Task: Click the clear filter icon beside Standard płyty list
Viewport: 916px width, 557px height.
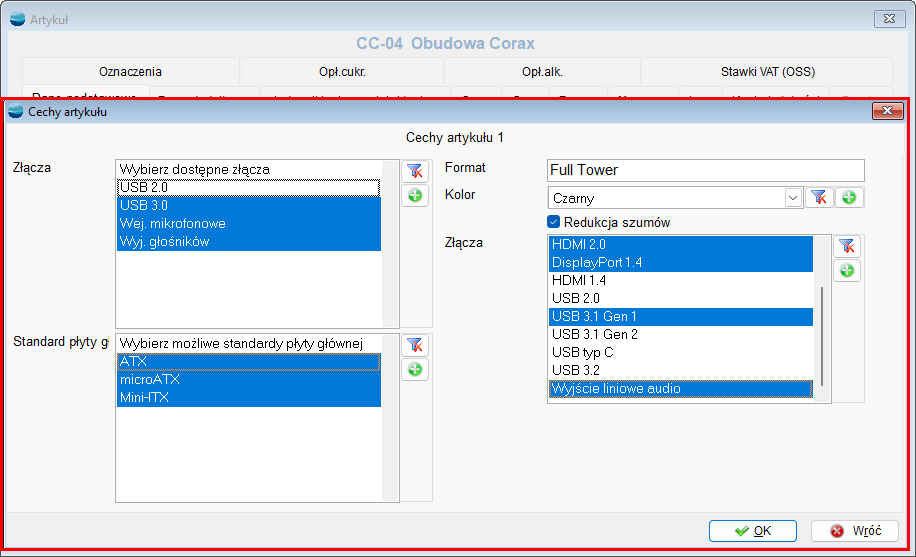Action: pyautogui.click(x=415, y=345)
